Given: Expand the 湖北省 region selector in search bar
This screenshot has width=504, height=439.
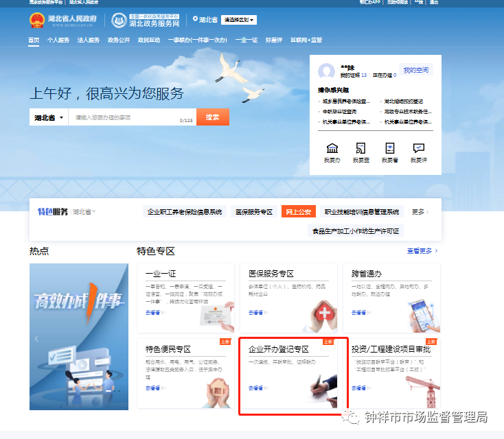Looking at the screenshot, I should 49,117.
